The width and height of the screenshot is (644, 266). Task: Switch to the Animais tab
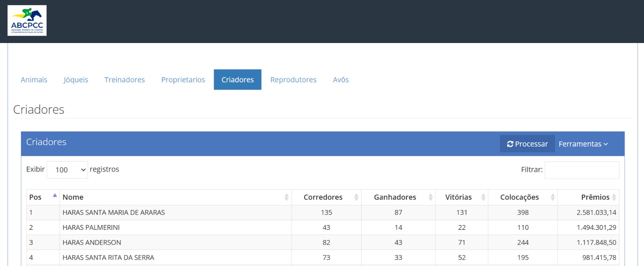click(34, 80)
